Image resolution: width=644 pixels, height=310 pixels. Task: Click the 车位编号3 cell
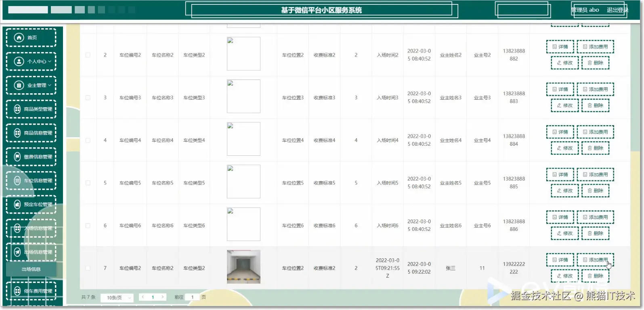pyautogui.click(x=130, y=98)
